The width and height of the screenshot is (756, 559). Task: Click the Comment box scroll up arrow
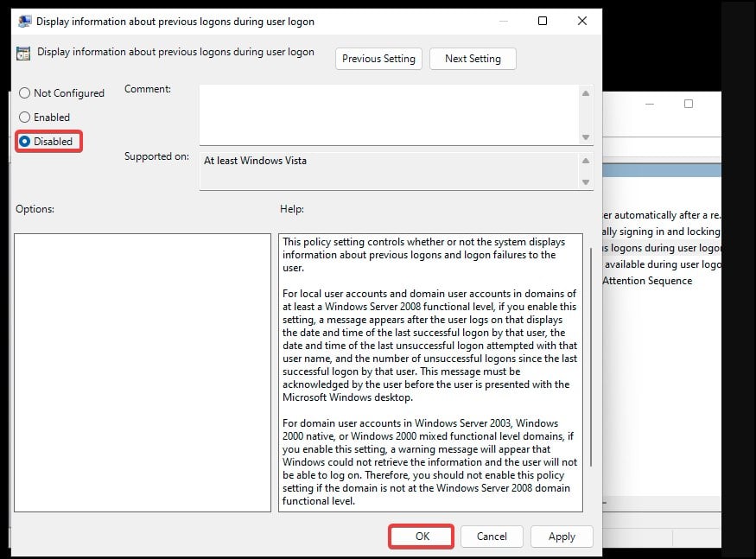(x=586, y=93)
